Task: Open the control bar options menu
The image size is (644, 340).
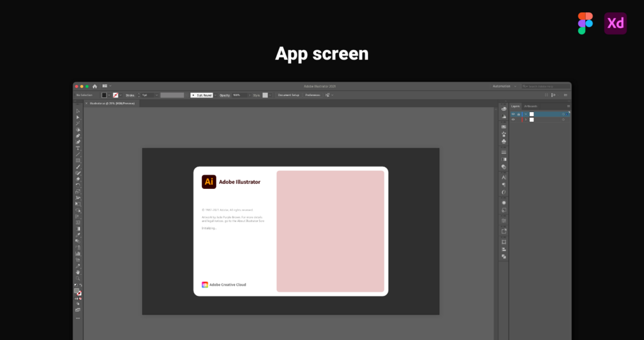Action: click(566, 95)
